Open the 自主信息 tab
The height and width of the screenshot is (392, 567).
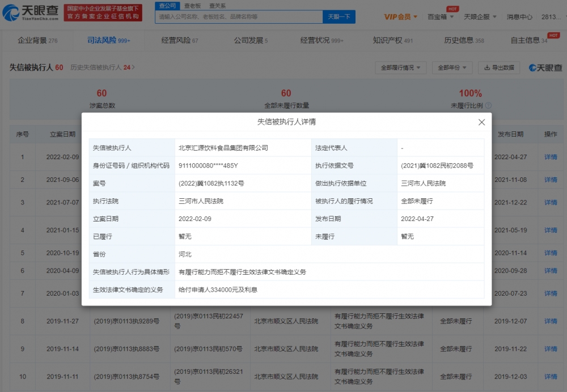coord(529,40)
